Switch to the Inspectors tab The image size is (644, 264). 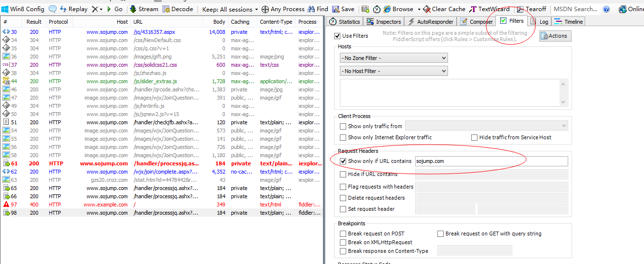point(384,21)
